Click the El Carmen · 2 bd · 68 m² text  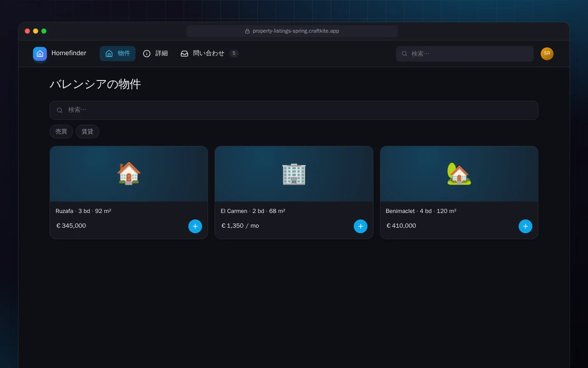click(253, 211)
